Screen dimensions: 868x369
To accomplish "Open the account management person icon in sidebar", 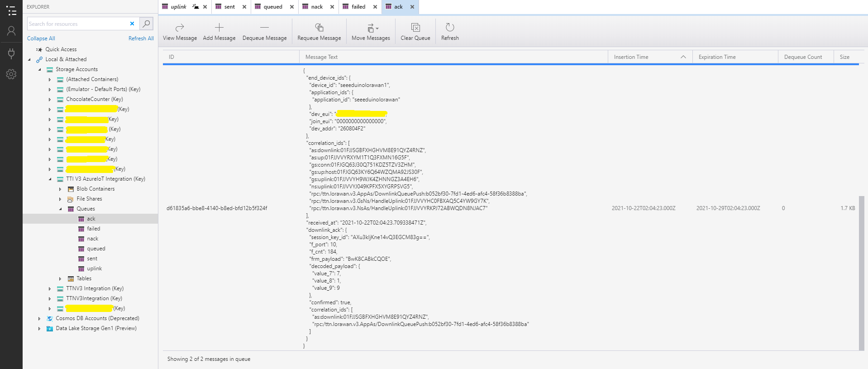I will pyautogui.click(x=11, y=31).
